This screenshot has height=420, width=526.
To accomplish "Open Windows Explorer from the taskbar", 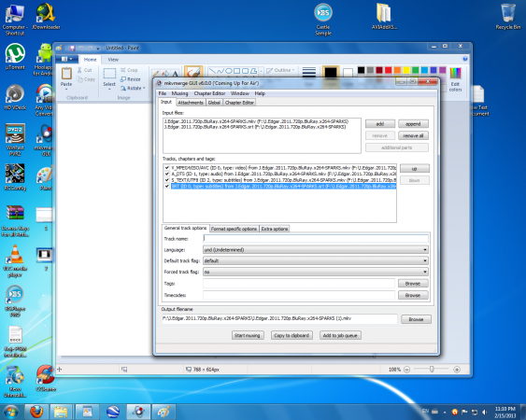I will [x=61, y=412].
